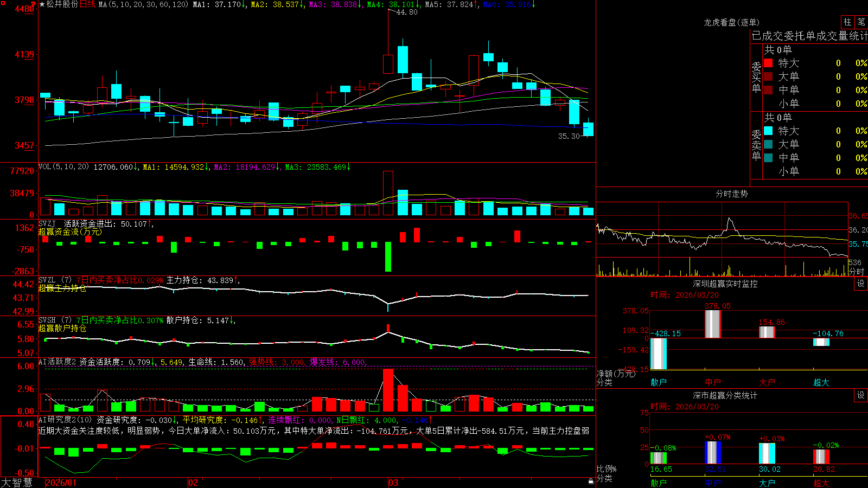Click the 爆发线: 6.000 label

[x=337, y=362]
